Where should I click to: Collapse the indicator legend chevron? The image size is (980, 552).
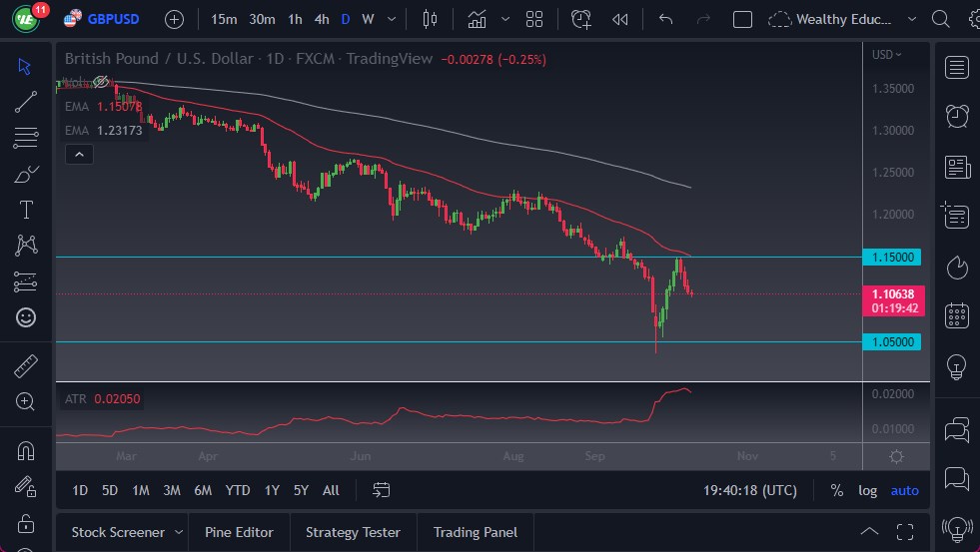pos(79,154)
